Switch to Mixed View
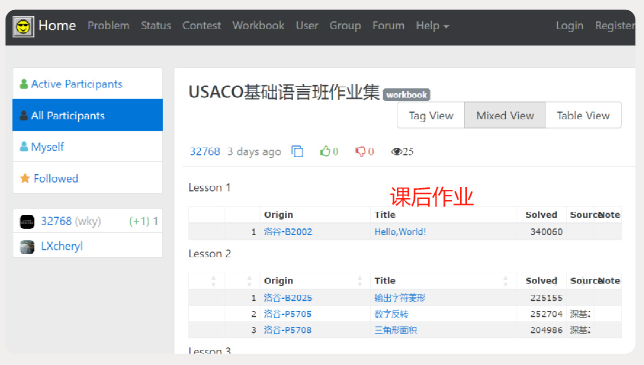Viewport: 644px width, 365px height. coord(505,115)
